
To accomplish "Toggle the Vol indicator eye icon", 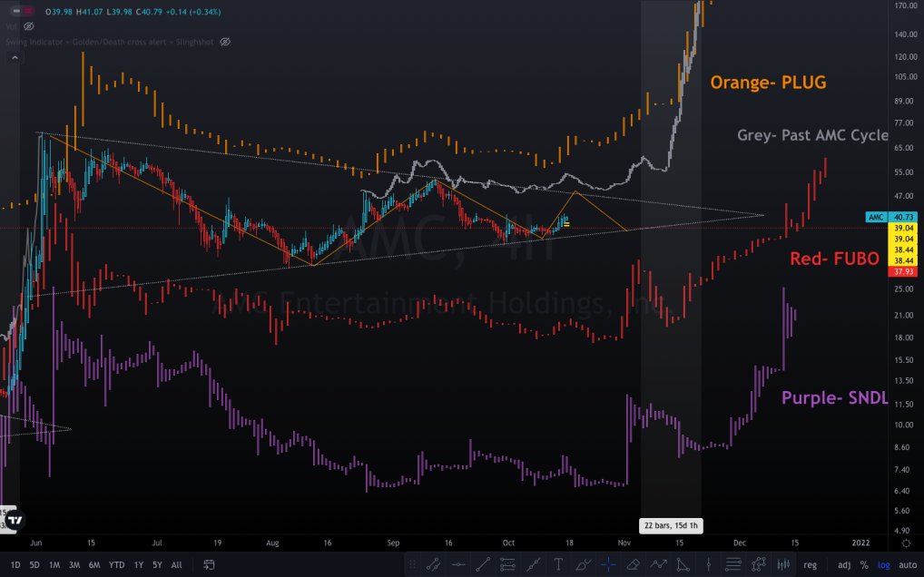I will [x=28, y=26].
